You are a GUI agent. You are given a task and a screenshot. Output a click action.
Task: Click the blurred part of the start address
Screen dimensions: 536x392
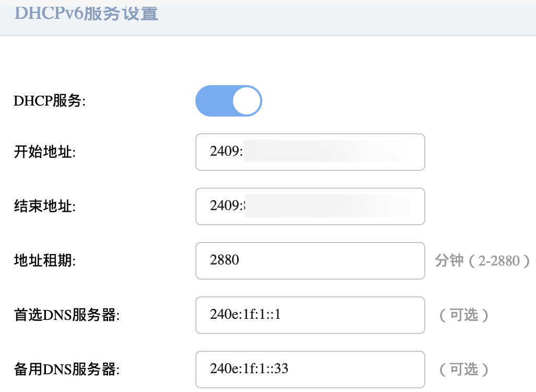click(x=322, y=152)
